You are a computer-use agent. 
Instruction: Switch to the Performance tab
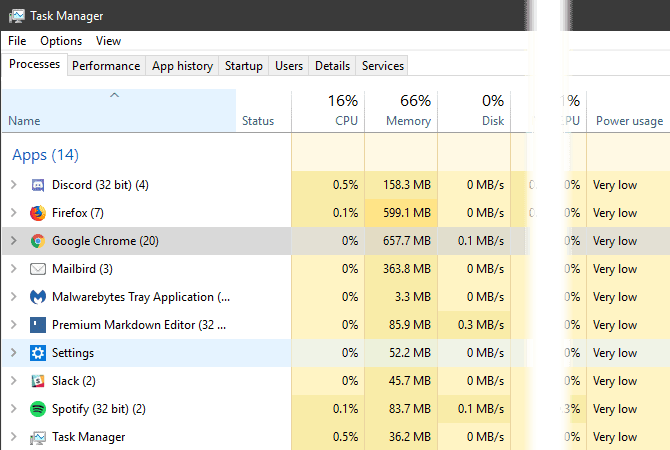(106, 66)
